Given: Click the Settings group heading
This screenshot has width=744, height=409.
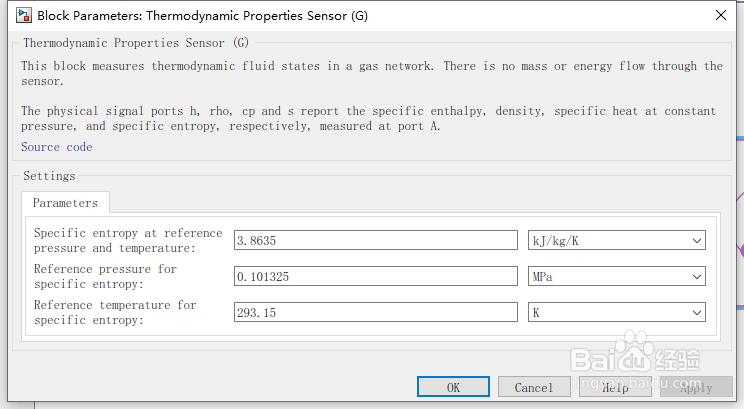Looking at the screenshot, I should 49,176.
